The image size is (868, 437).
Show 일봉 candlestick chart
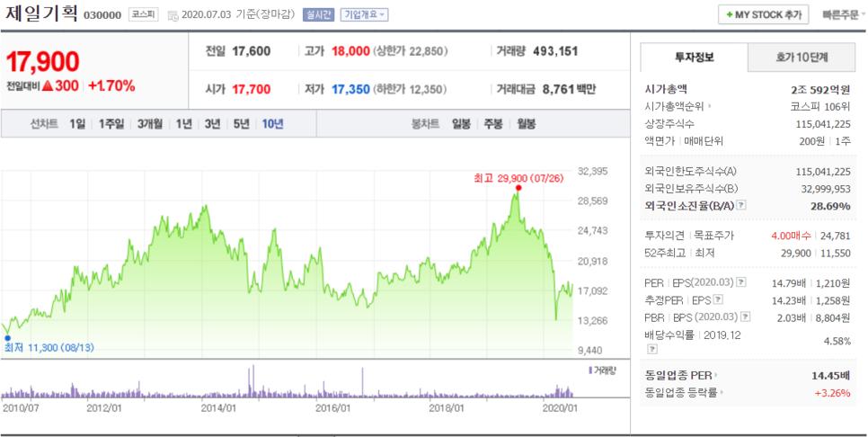pos(461,124)
